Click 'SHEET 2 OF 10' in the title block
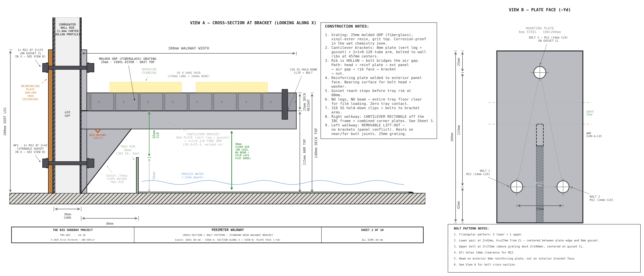This screenshot has width=644, height=276. click(x=372, y=230)
